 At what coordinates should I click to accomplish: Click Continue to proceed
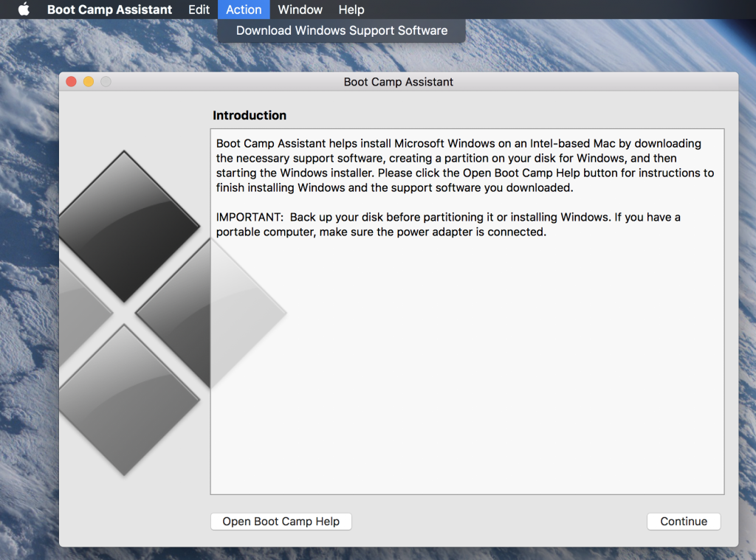pyautogui.click(x=684, y=522)
